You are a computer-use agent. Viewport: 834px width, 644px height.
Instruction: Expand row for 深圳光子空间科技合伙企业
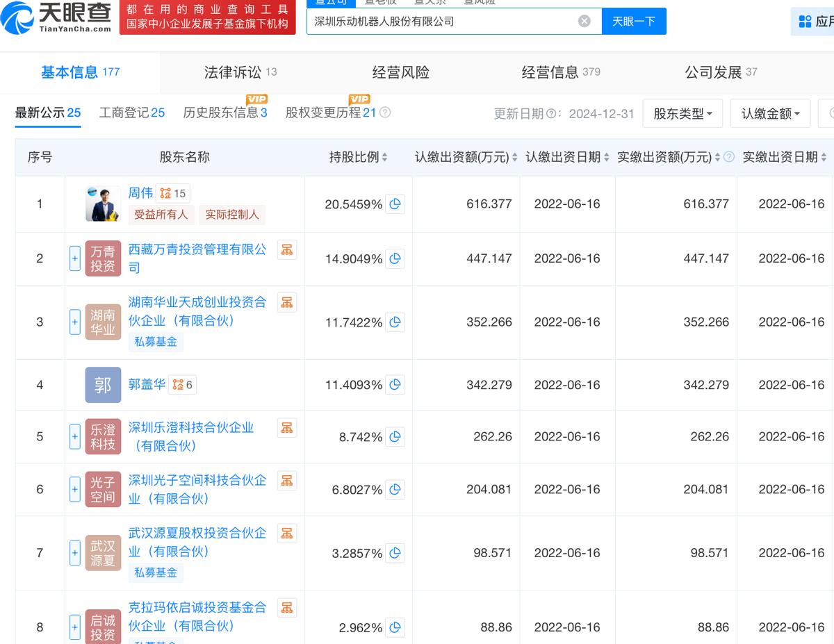point(75,490)
